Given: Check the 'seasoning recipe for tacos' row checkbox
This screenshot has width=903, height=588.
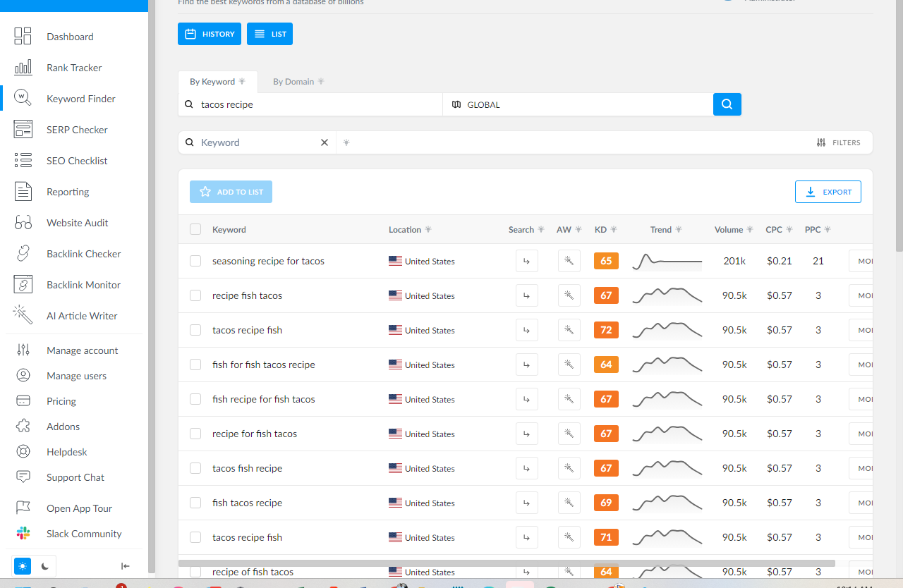Looking at the screenshot, I should [195, 261].
